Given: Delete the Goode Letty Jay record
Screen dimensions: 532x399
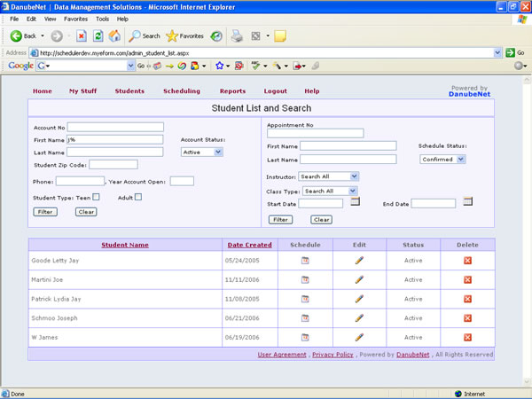Looking at the screenshot, I should [x=467, y=261].
